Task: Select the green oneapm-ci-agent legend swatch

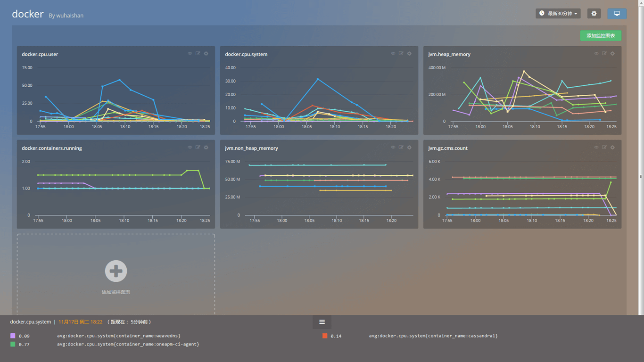Action: coord(13,345)
